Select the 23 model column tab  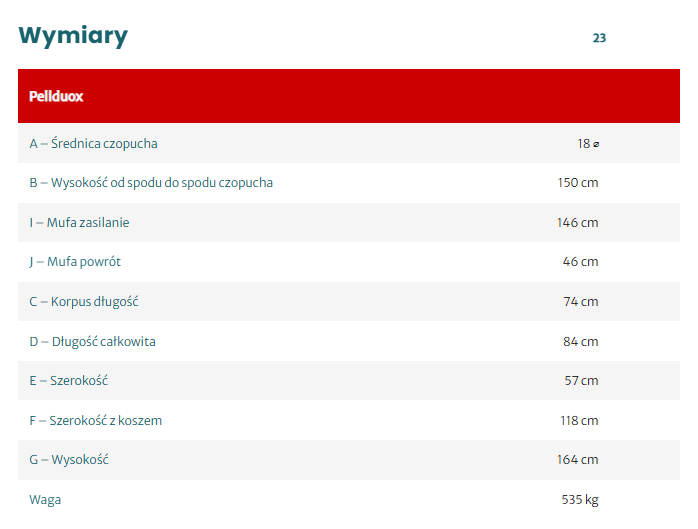[x=599, y=38]
